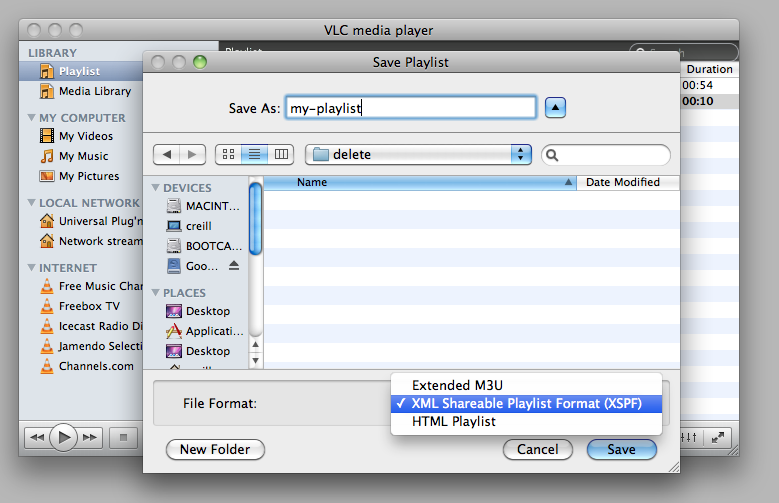This screenshot has height=503, width=779.
Task: Select Applicati... folder under Places
Action: click(x=205, y=331)
